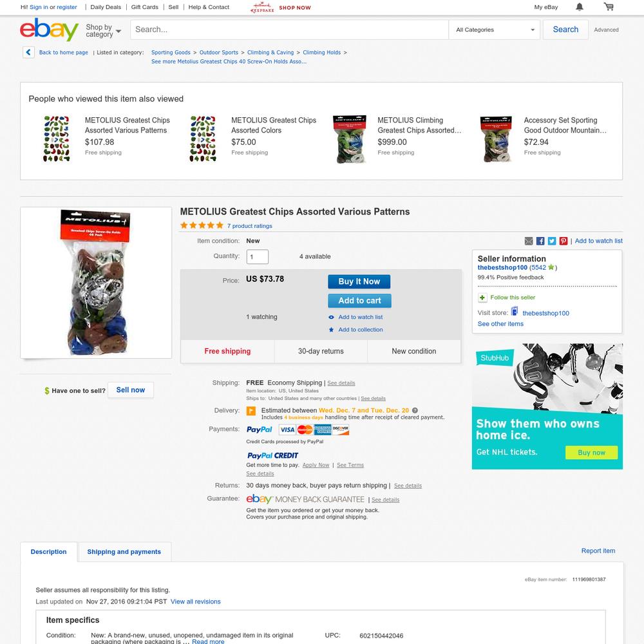Viewport: 644px width, 644px height.
Task: Click the Buy It Now button
Action: coord(359,281)
